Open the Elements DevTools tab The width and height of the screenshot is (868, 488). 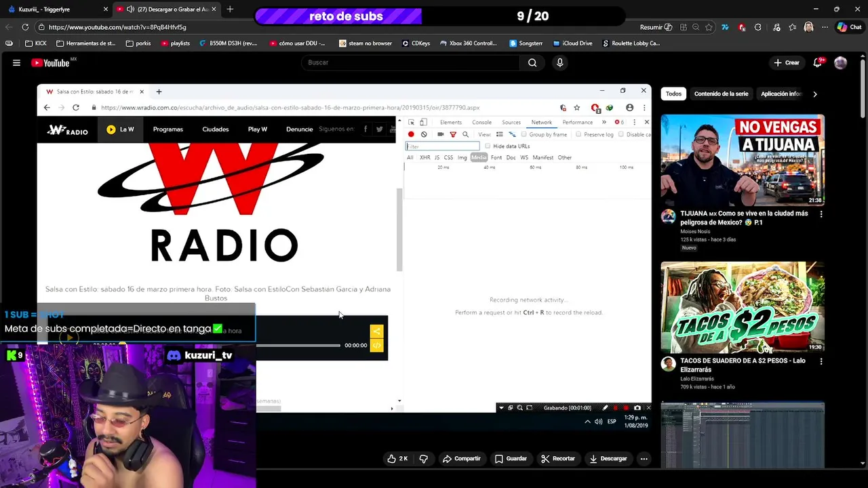point(450,122)
